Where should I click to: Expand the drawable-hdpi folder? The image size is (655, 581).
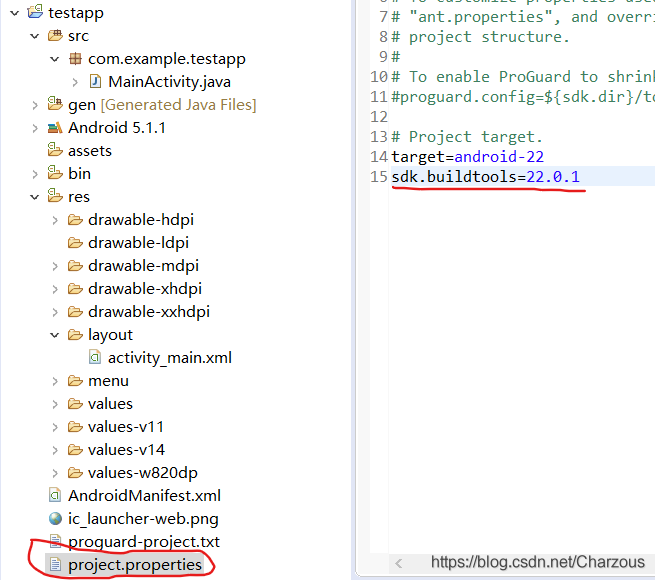55,220
